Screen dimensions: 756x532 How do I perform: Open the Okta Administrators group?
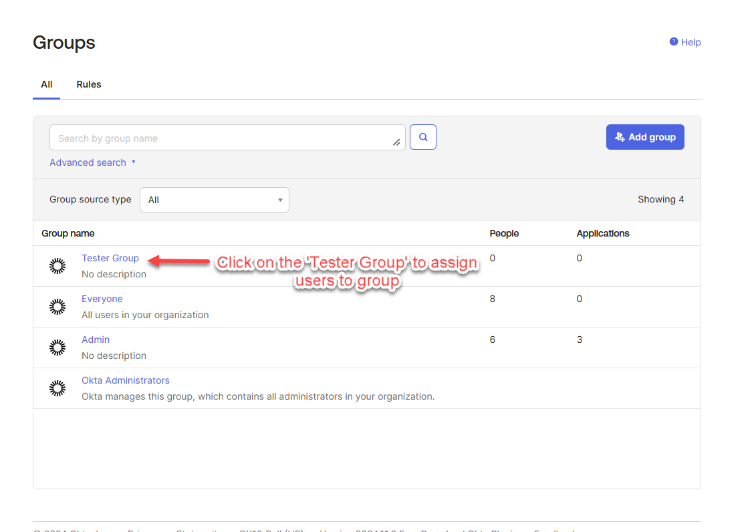point(126,380)
